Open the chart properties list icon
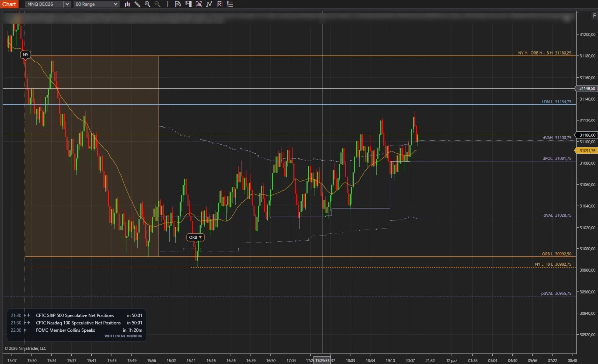Image resolution: width=598 pixels, height=364 pixels. coord(230,4)
